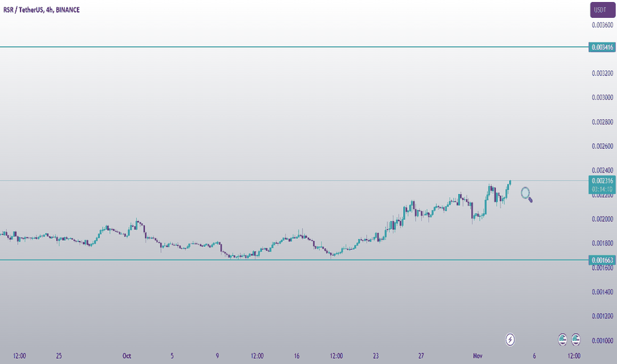Click the 23 date label on time axis
The image size is (617, 364).
coord(376,356)
